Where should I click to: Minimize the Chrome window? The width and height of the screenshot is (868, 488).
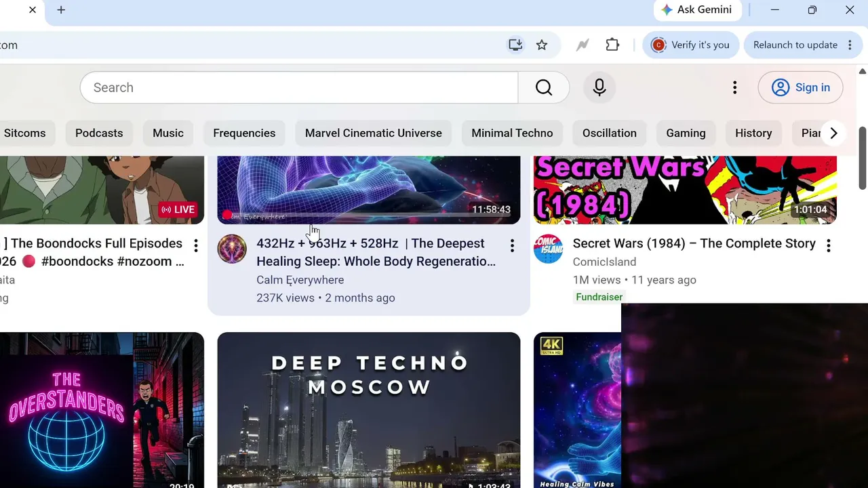point(774,10)
